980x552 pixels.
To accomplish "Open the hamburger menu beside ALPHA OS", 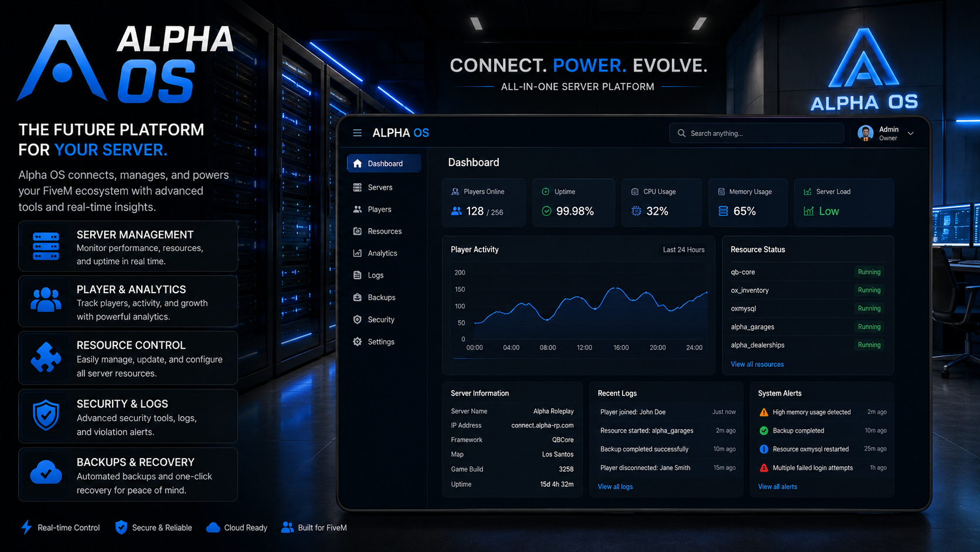I will coord(357,133).
